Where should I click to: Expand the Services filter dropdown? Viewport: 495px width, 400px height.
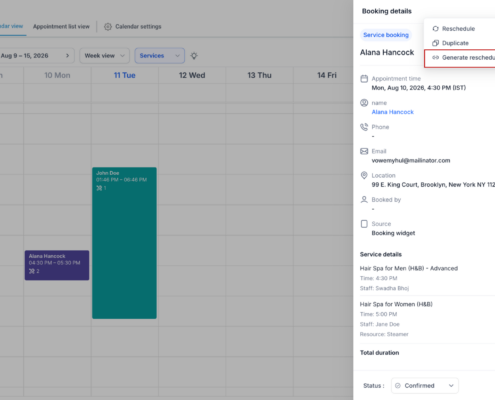pyautogui.click(x=160, y=56)
